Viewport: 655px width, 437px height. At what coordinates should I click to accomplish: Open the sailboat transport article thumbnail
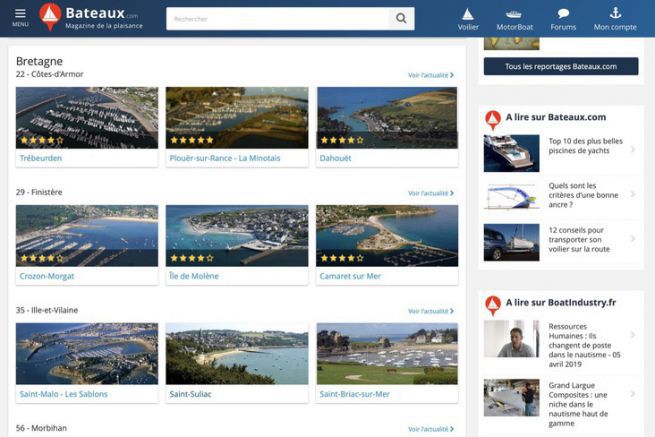point(511,242)
